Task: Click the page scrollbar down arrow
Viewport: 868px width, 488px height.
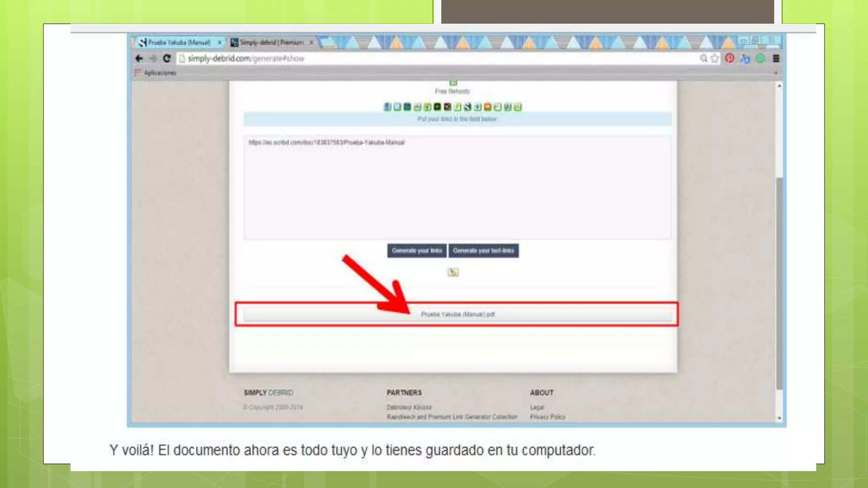Action: tap(779, 418)
